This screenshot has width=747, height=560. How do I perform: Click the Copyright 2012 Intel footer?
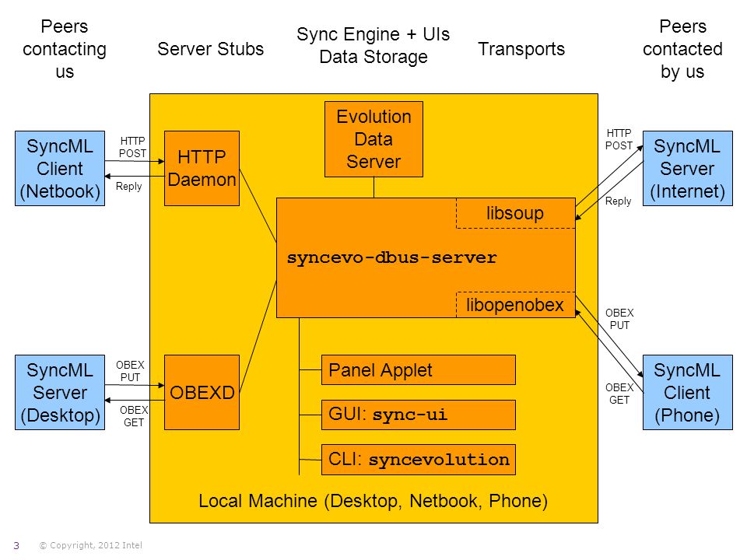[90, 545]
